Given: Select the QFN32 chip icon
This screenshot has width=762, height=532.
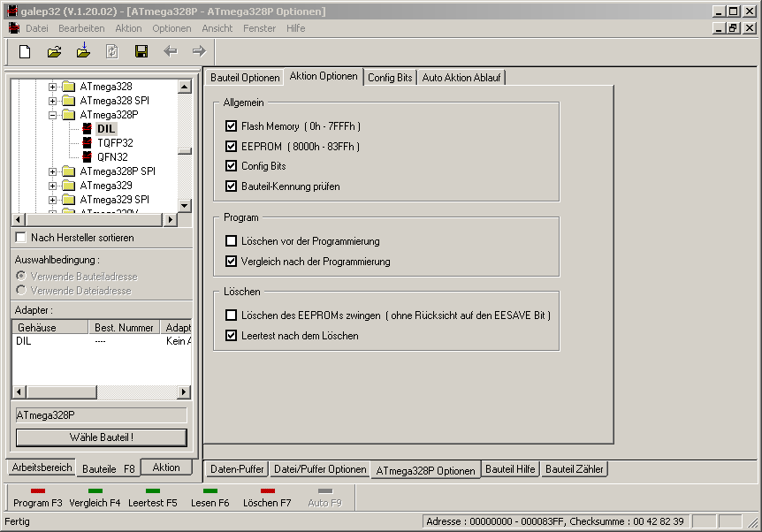Looking at the screenshot, I should [x=87, y=157].
